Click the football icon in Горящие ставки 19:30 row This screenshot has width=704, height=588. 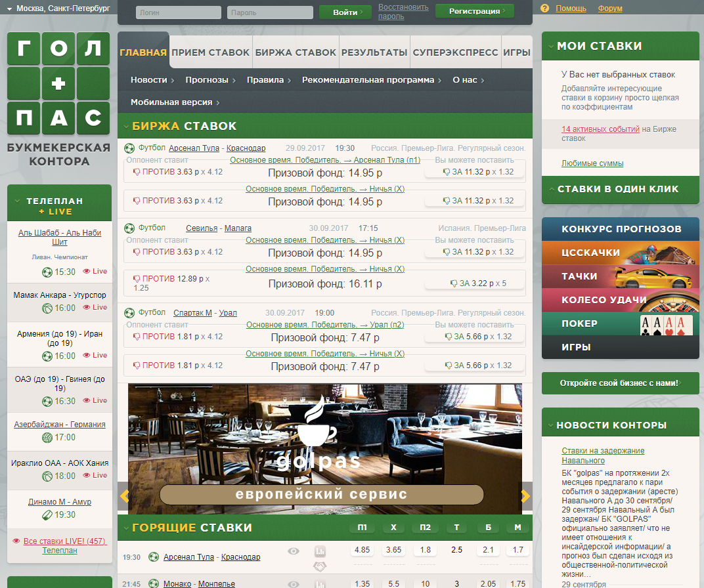pos(154,557)
